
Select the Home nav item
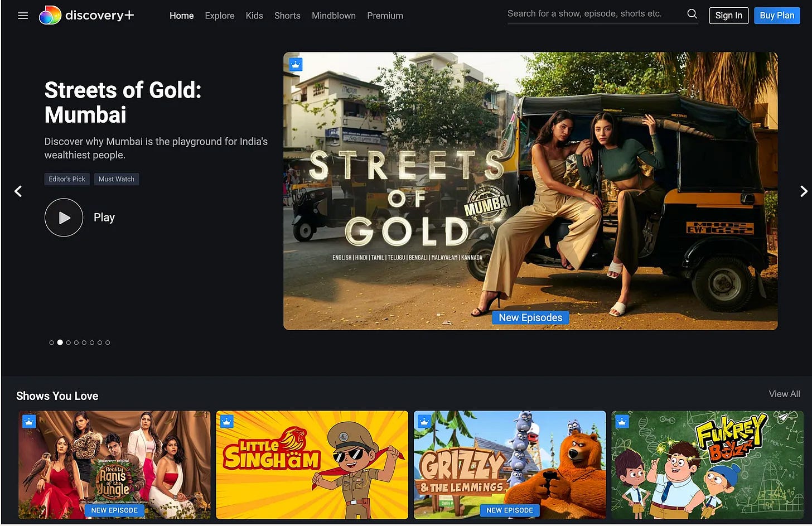(x=182, y=16)
